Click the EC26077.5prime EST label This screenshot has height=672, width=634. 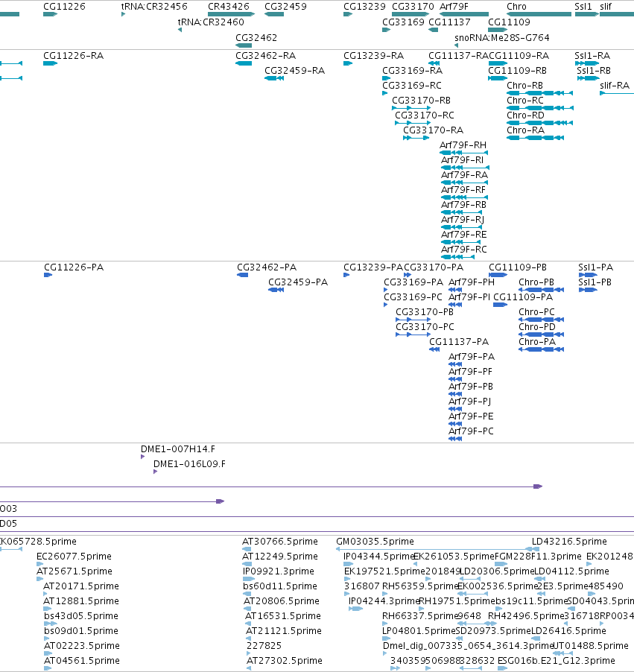(x=74, y=557)
